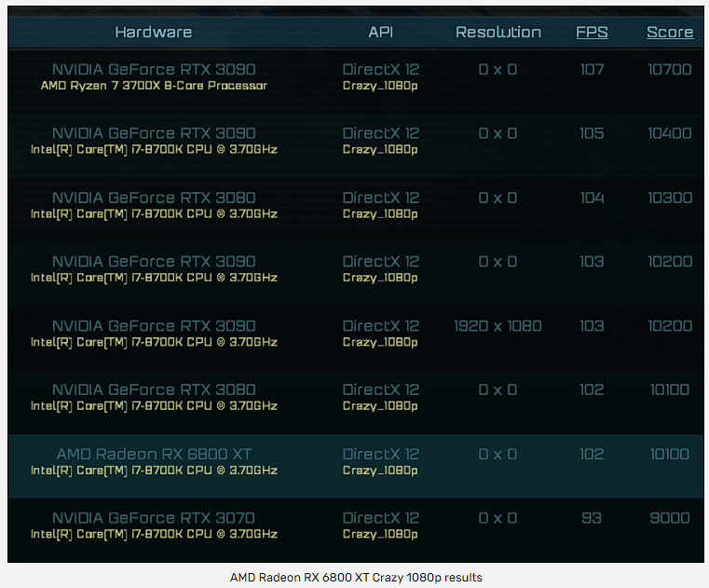709x588 pixels.
Task: Click the 10400 score value
Action: (670, 133)
